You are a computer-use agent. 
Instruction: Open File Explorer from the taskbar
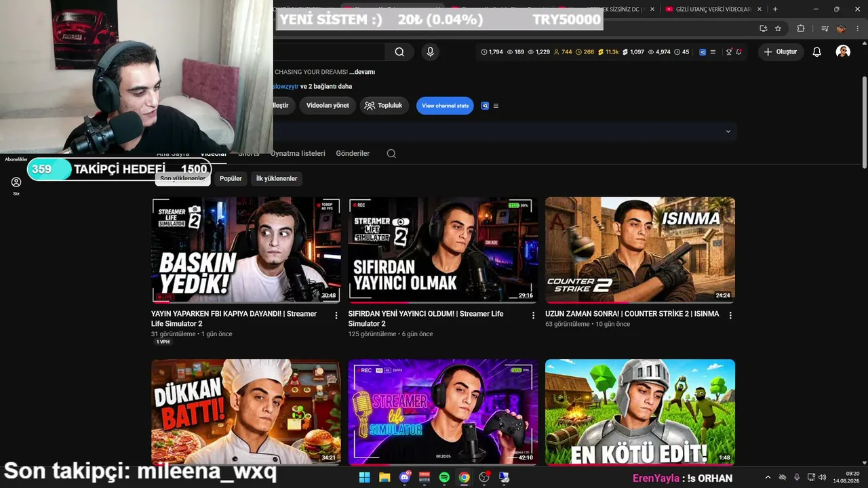(x=384, y=477)
